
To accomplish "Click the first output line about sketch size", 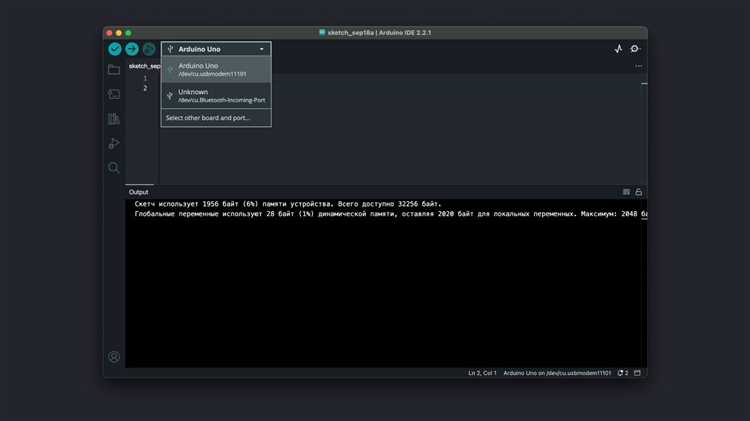I will click(x=288, y=204).
